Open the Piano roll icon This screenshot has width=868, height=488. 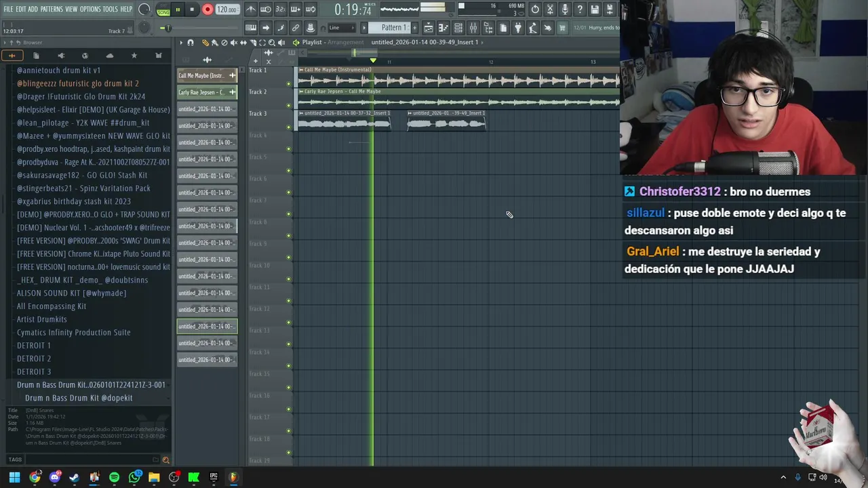point(443,28)
